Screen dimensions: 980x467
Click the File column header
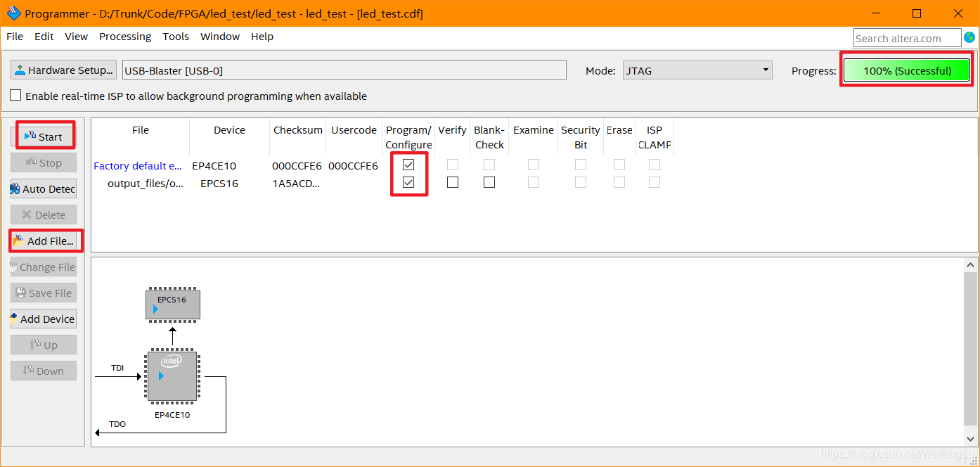tap(141, 130)
